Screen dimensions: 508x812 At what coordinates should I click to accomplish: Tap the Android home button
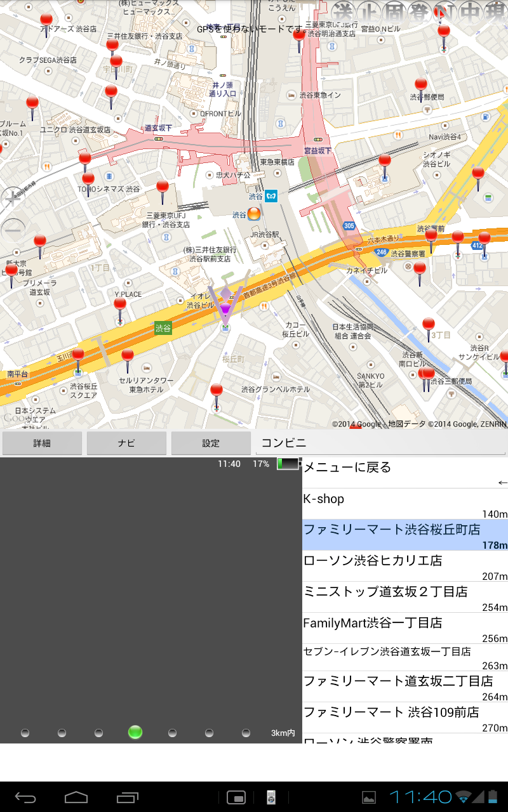tap(76, 797)
